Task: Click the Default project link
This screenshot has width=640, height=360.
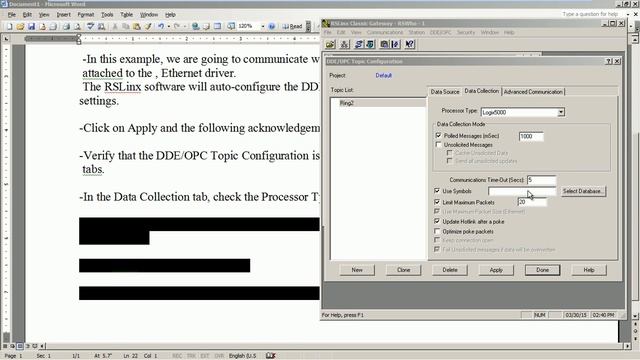Action: [383, 76]
